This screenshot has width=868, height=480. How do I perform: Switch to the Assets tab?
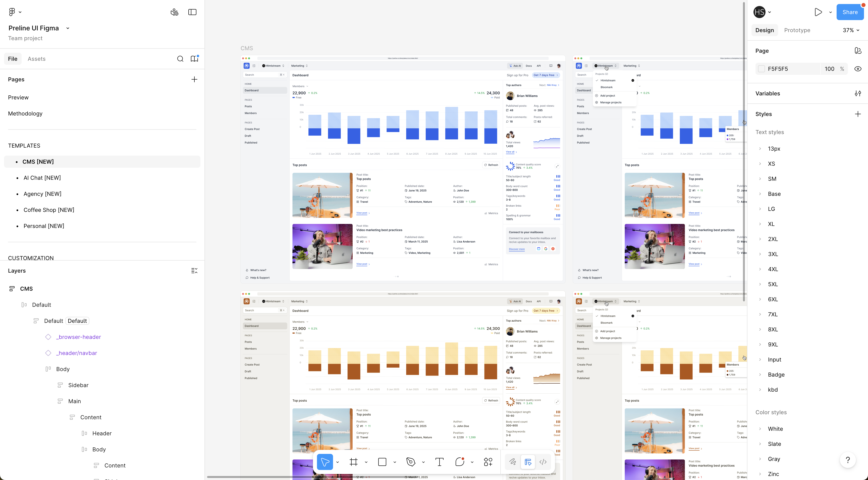[x=36, y=58]
